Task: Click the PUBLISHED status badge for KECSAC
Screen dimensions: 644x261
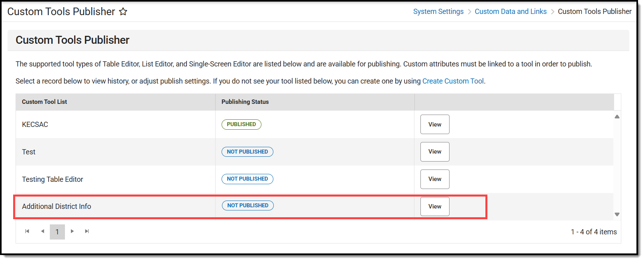Action: click(x=241, y=125)
